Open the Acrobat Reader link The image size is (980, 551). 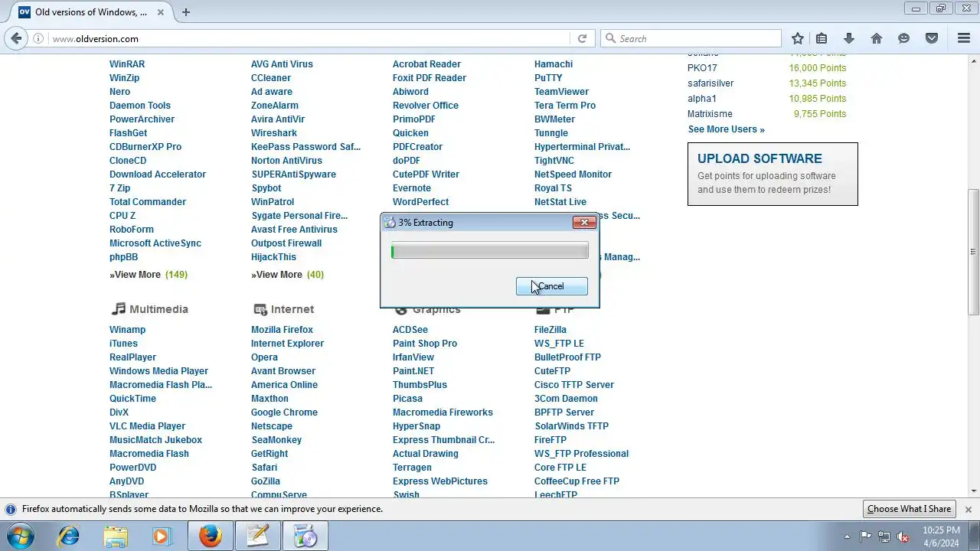click(x=426, y=64)
